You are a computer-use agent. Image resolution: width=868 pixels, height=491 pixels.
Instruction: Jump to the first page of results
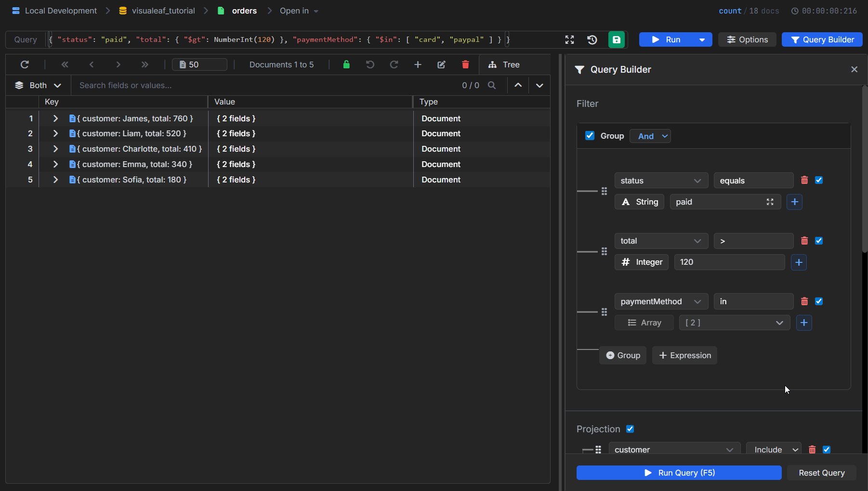[x=65, y=65]
